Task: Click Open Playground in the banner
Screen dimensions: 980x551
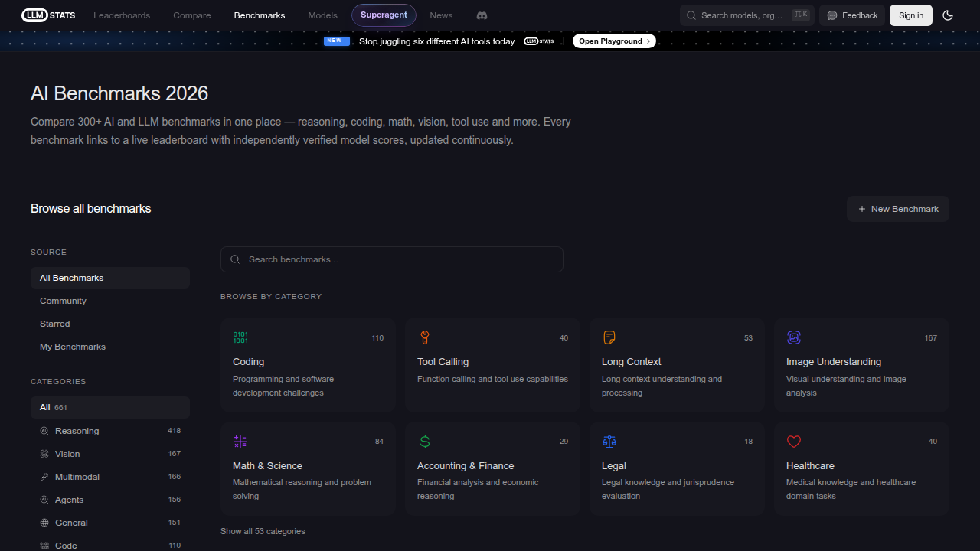Action: [614, 41]
